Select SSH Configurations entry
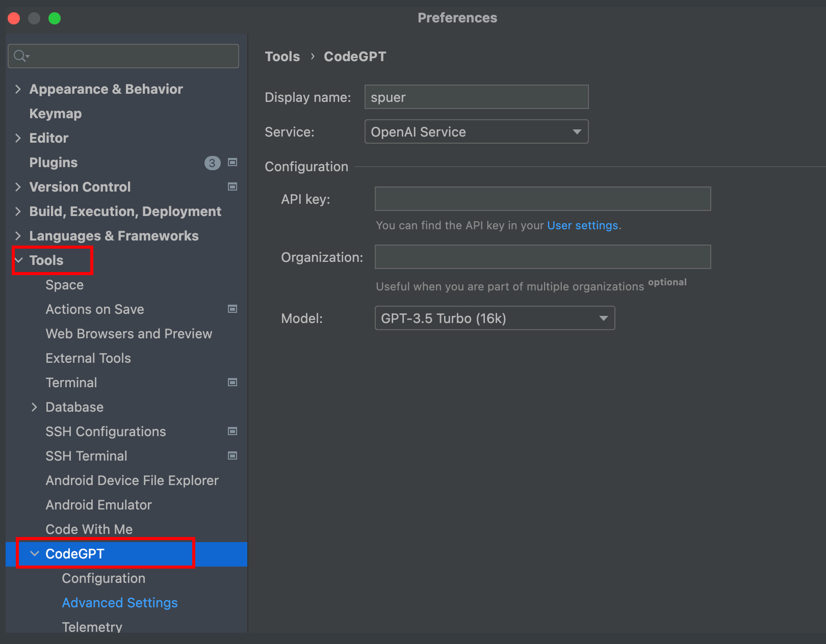The image size is (826, 644). pyautogui.click(x=106, y=432)
